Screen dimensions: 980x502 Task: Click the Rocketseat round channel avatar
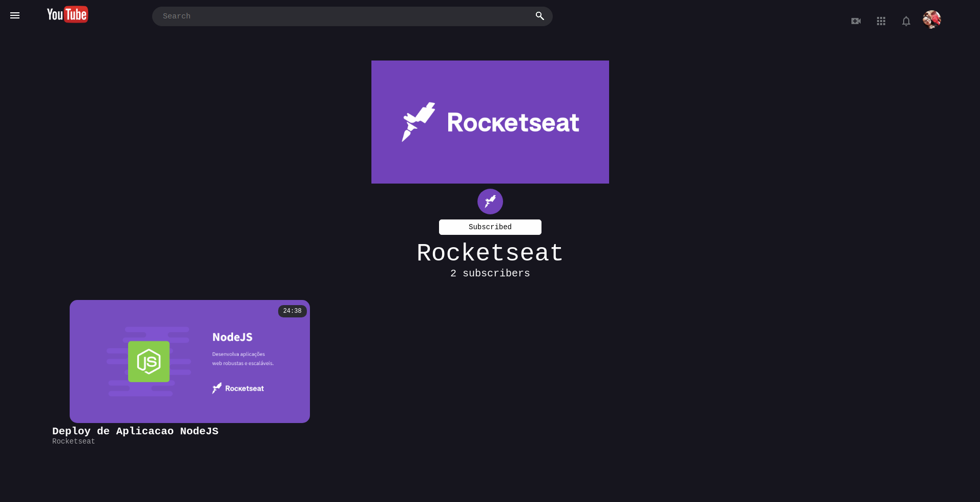pyautogui.click(x=490, y=202)
